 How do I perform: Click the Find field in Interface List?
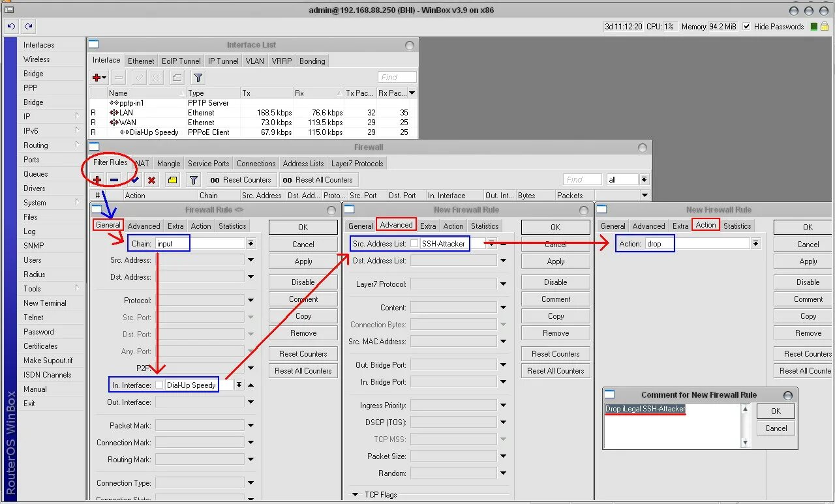pos(397,77)
